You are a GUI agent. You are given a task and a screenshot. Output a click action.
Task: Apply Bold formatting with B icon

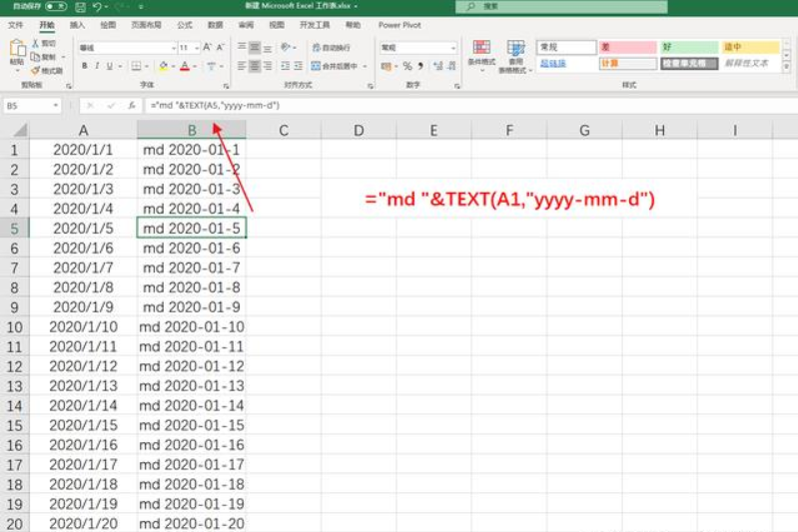click(x=84, y=66)
